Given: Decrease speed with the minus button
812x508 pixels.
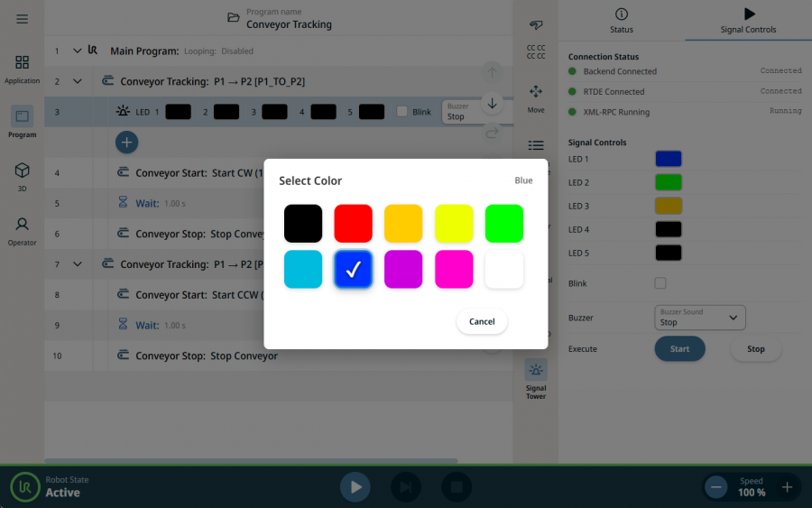Looking at the screenshot, I should click(x=717, y=487).
